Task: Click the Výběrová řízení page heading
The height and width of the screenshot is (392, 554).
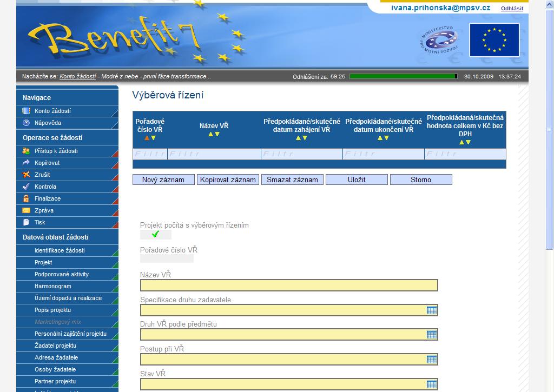Action: click(168, 95)
